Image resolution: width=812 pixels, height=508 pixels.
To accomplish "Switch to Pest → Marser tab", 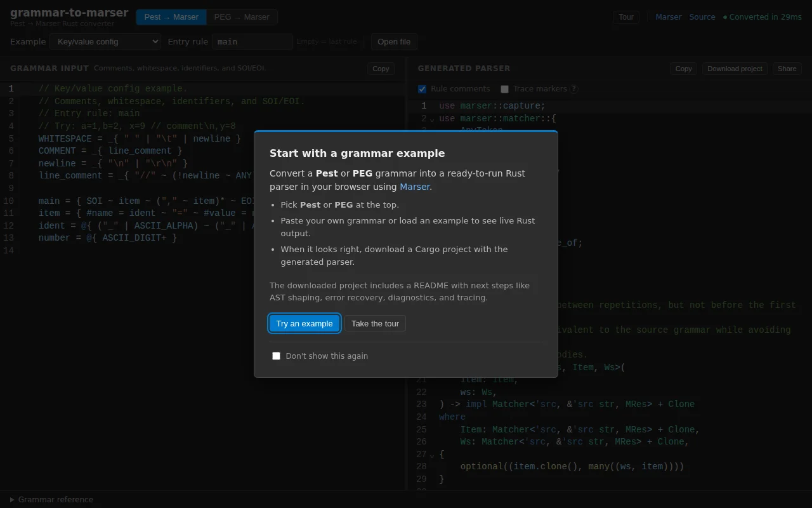I will point(171,17).
